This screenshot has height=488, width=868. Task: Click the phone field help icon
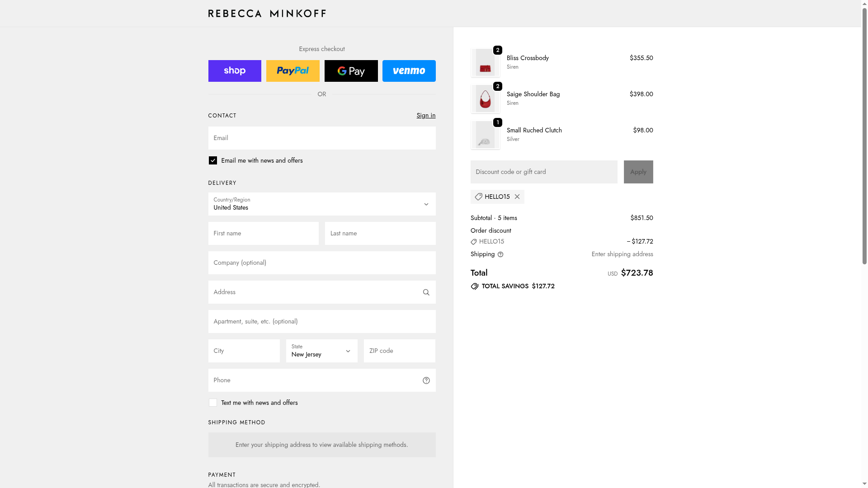coord(426,380)
